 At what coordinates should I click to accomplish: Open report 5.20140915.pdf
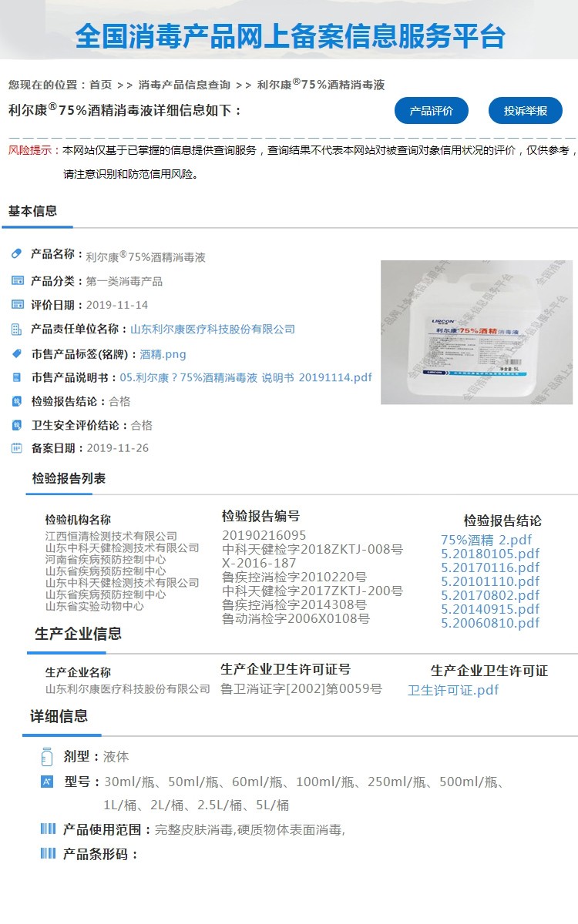(x=490, y=610)
